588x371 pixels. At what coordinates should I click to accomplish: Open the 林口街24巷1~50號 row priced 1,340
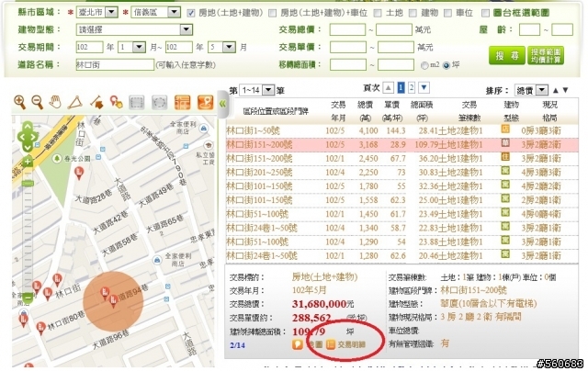pos(402,228)
